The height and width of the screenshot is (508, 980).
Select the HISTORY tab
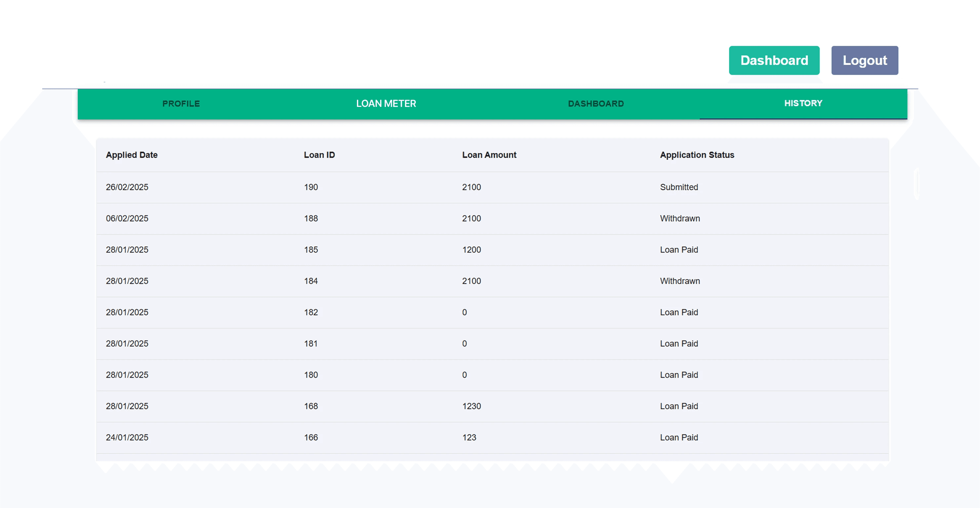(x=803, y=103)
